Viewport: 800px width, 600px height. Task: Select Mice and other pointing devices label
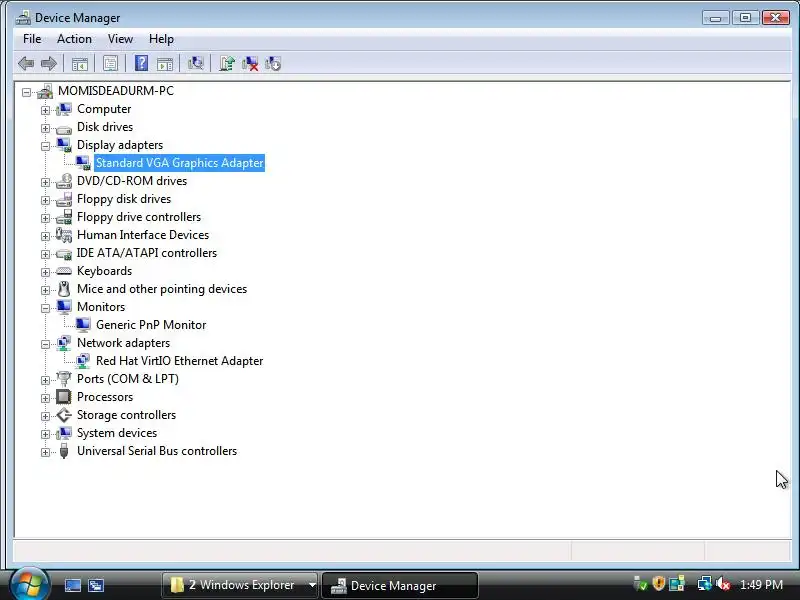point(162,289)
